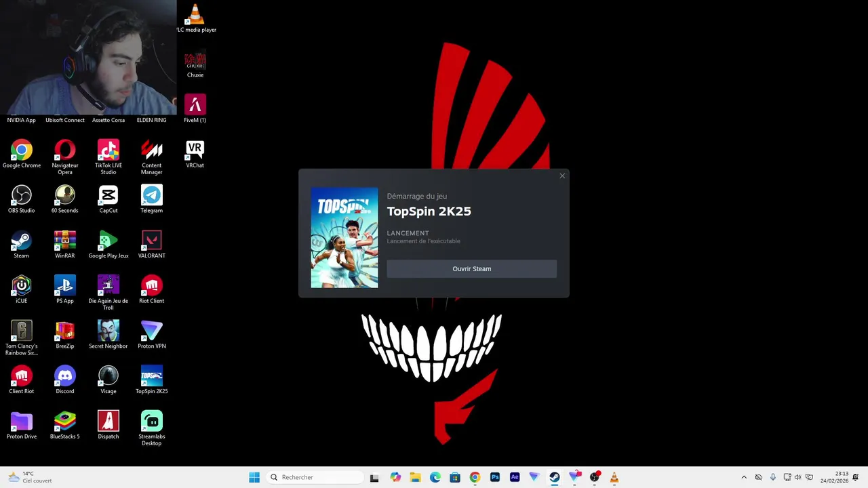Select the BlueStacks 5 desktop icon

(65, 425)
